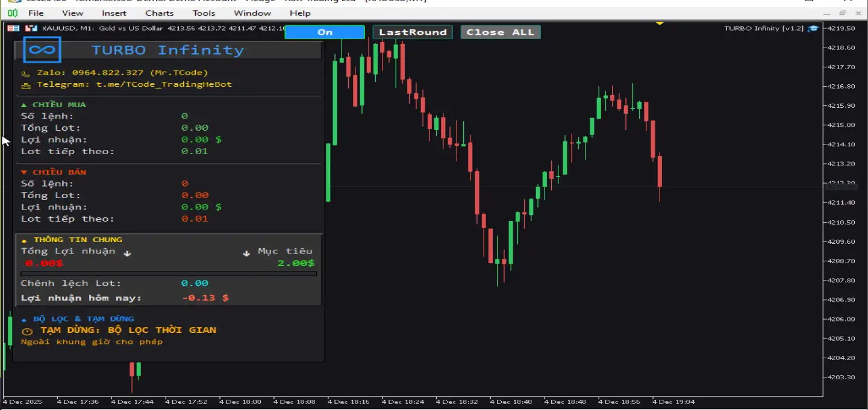Click the depth of market chart icon
This screenshot has height=410, width=868.
31,28
